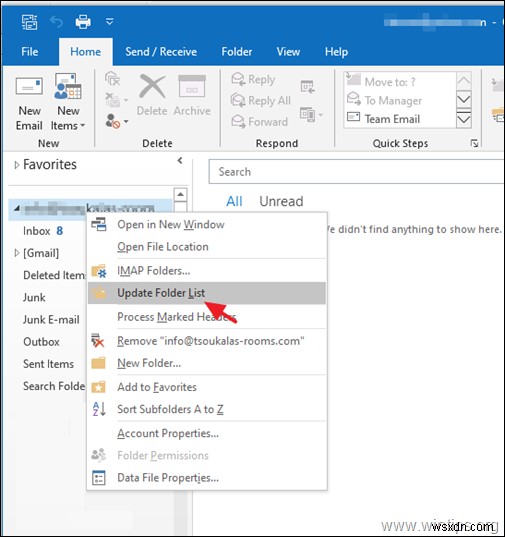
Task: Choose Update Folder List
Action: pos(207,293)
